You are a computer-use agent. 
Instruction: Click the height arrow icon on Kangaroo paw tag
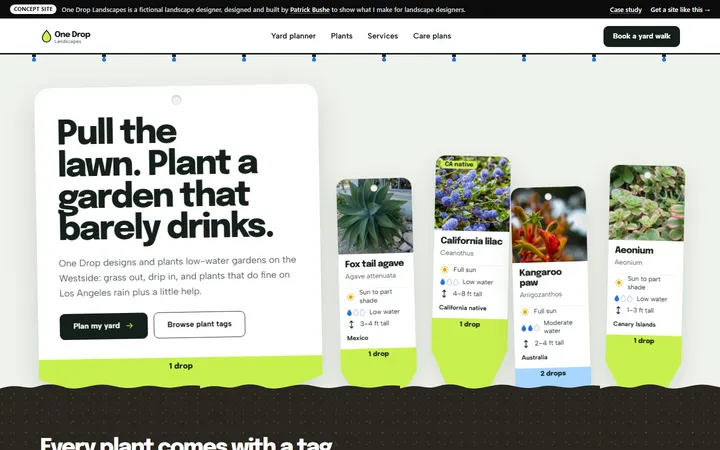click(x=526, y=343)
